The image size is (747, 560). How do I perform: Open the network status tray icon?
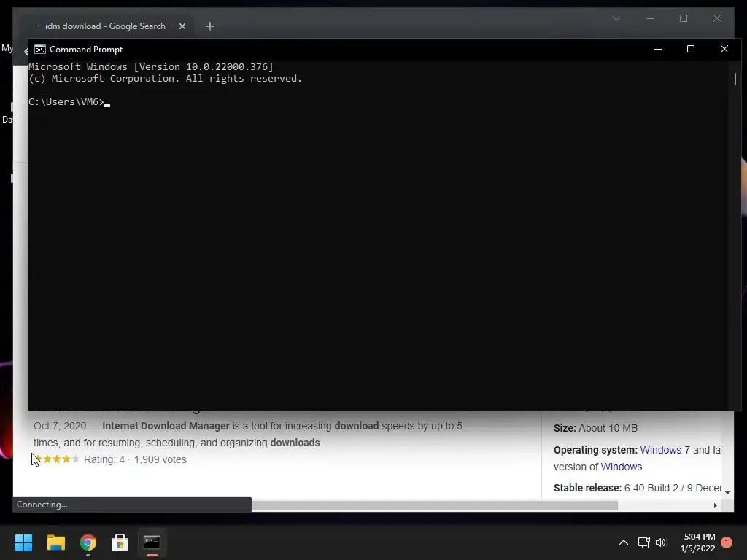tap(643, 542)
